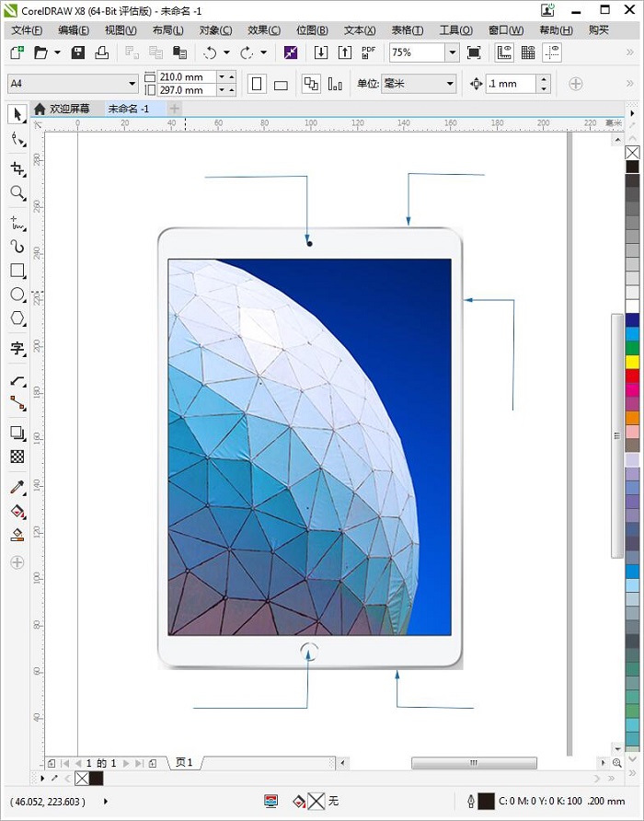Open the 购买 menu link

pyautogui.click(x=598, y=30)
